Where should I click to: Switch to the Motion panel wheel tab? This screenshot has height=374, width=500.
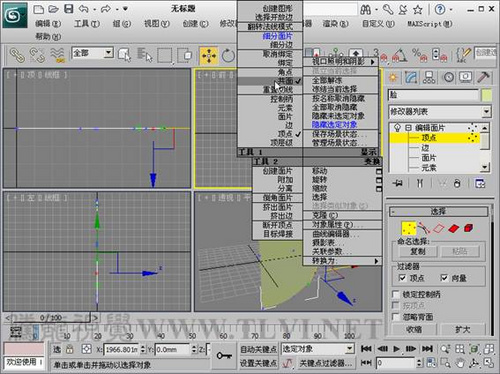point(448,78)
